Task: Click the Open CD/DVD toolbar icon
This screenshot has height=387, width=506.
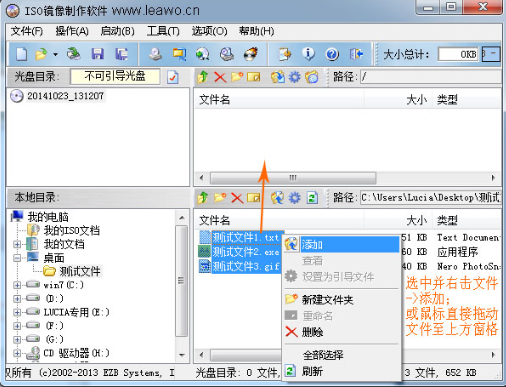Action: pyautogui.click(x=74, y=54)
